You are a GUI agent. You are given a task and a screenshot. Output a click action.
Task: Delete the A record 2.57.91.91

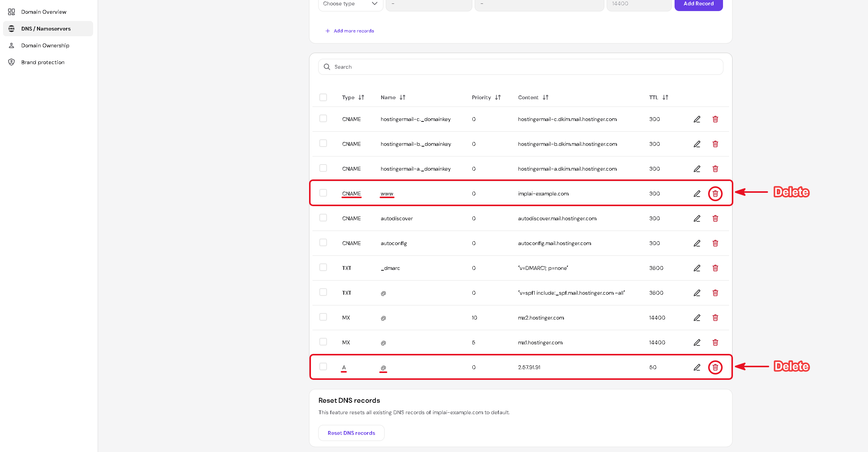pos(715,367)
